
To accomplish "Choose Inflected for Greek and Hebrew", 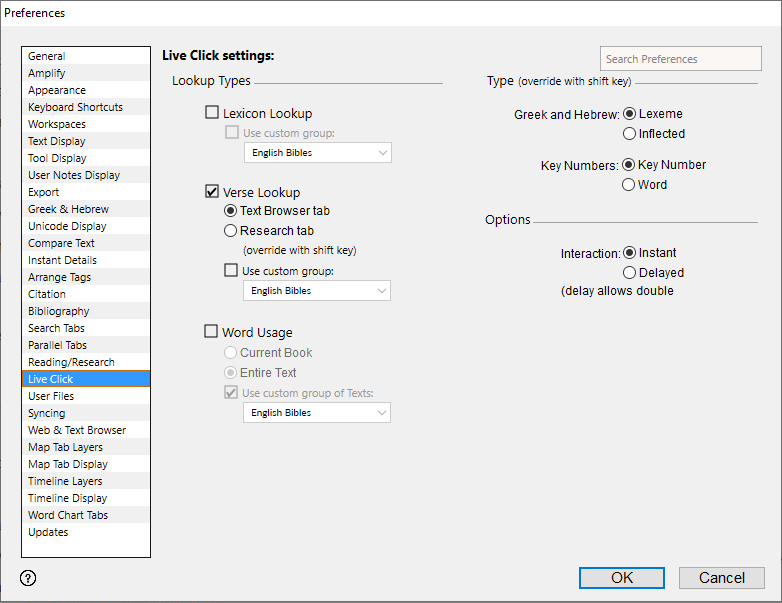I will pos(629,133).
